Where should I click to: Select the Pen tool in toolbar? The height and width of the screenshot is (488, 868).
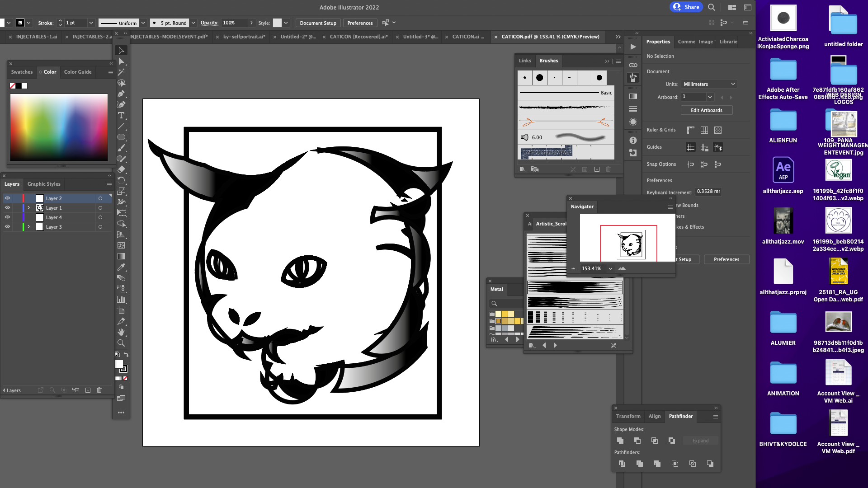(121, 94)
